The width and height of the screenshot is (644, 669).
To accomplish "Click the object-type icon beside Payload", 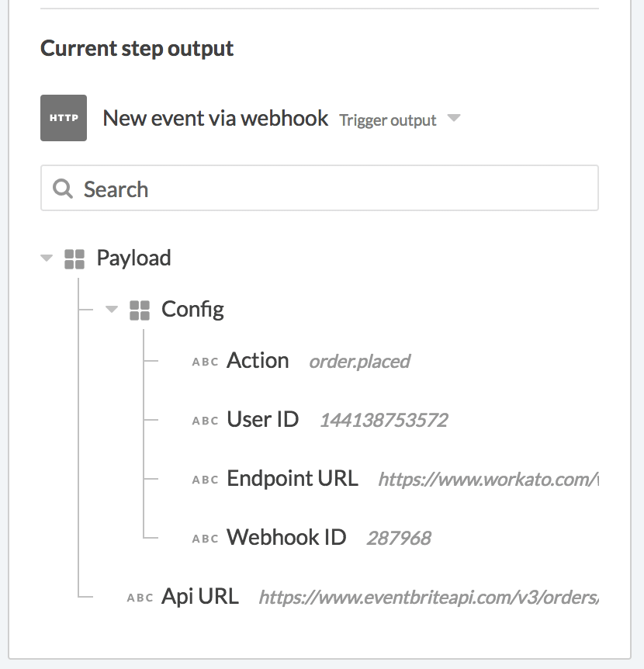I will (x=75, y=258).
